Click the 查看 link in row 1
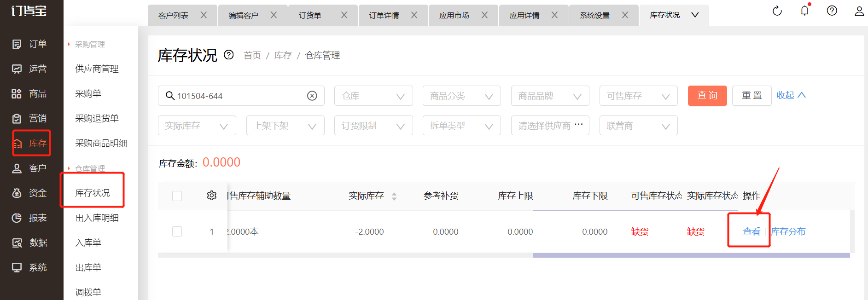The height and width of the screenshot is (300, 868). pos(751,231)
